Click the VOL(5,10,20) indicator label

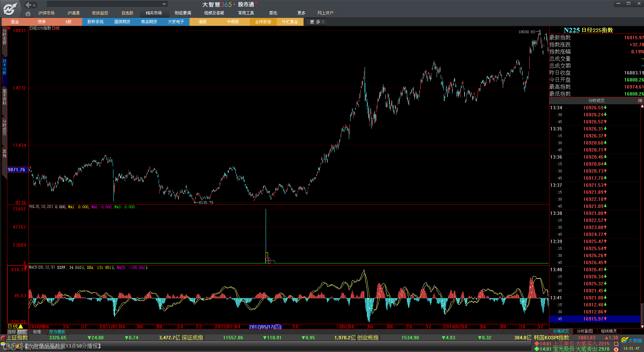(x=41, y=207)
